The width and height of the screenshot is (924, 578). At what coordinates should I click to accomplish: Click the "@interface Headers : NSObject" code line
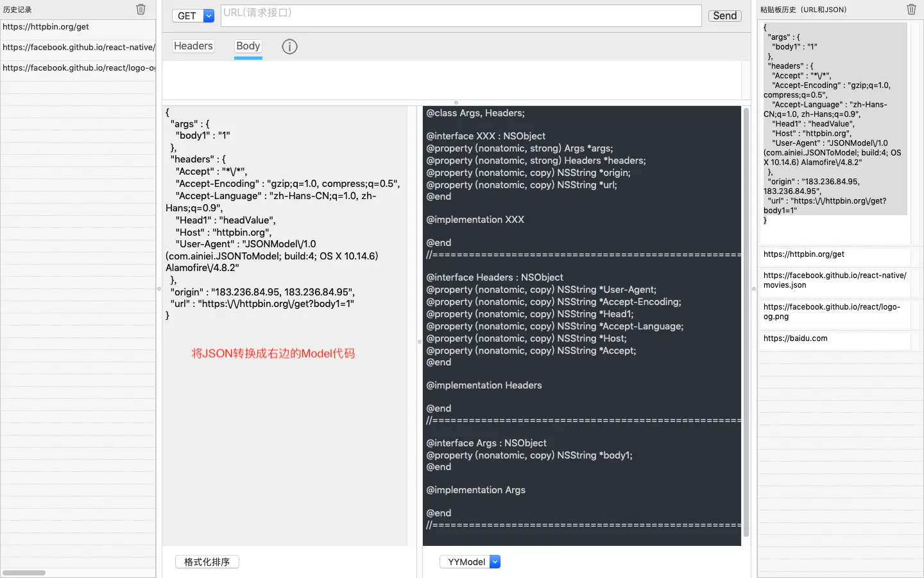(x=495, y=277)
